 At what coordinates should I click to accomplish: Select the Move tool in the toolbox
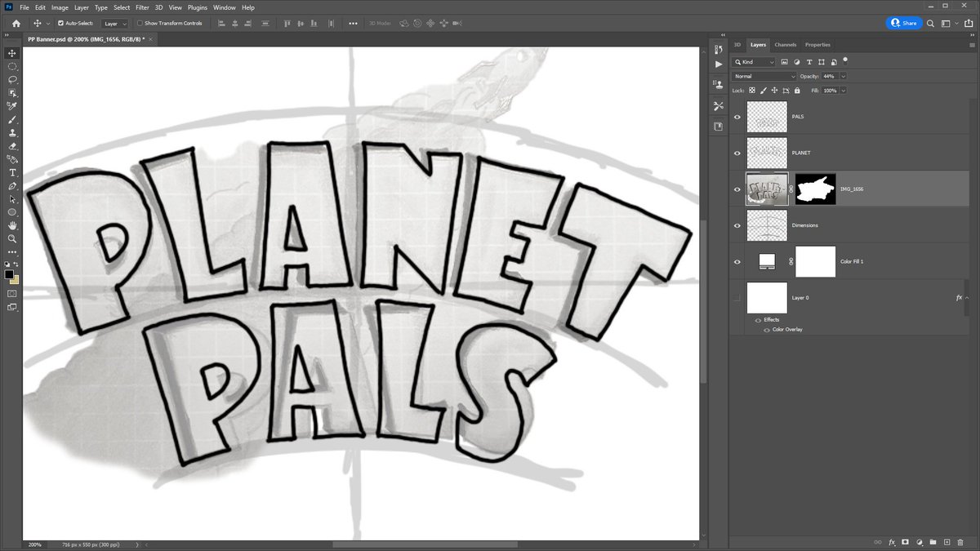point(12,53)
